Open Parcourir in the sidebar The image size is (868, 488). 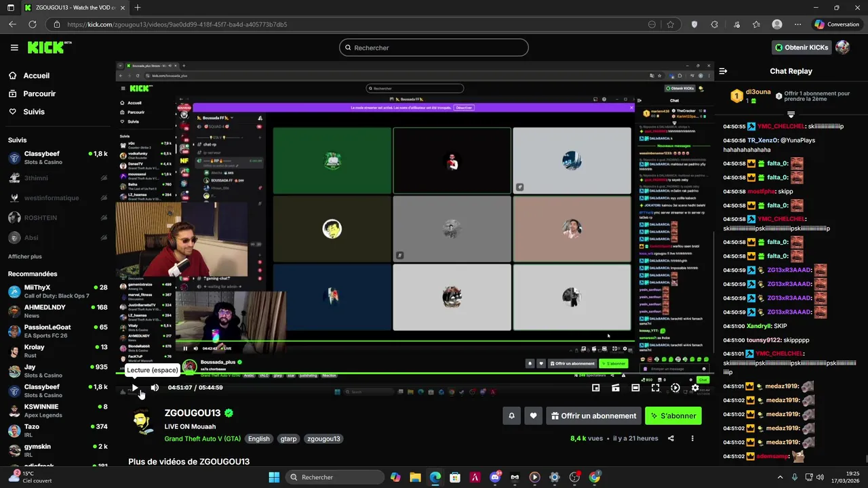pyautogui.click(x=39, y=94)
